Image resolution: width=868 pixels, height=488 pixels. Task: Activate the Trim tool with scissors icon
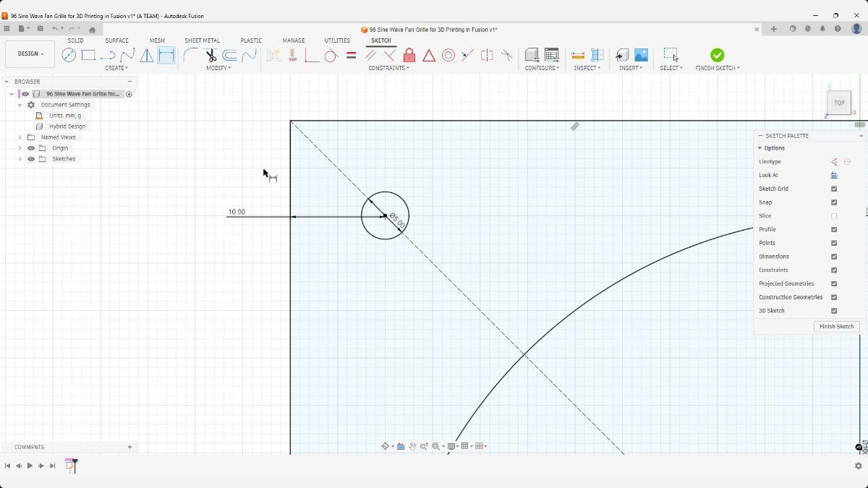click(x=211, y=55)
